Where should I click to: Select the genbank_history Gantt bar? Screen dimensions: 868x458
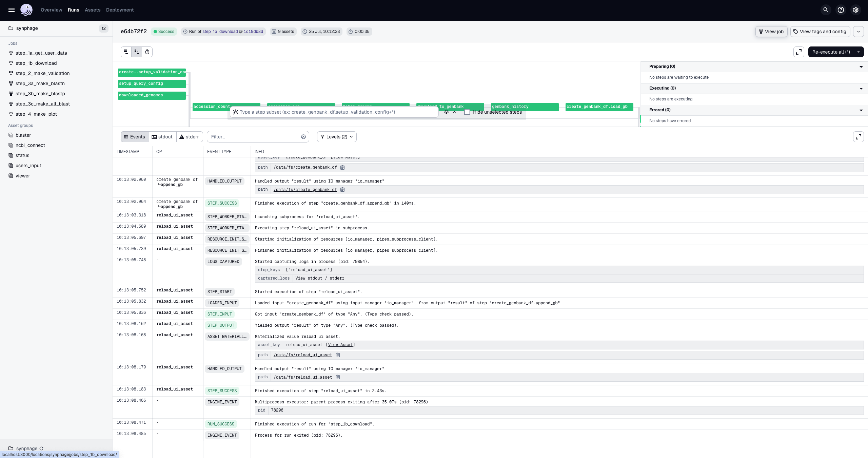[525, 107]
